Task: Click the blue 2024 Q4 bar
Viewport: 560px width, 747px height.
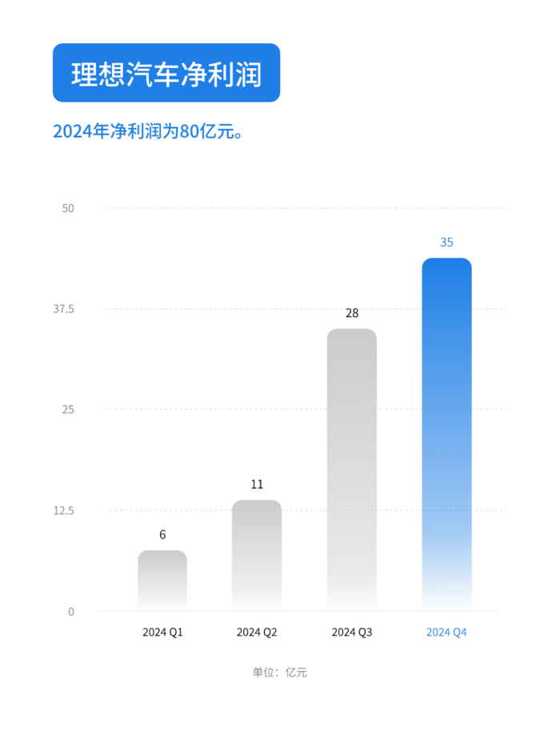Action: pos(446,434)
